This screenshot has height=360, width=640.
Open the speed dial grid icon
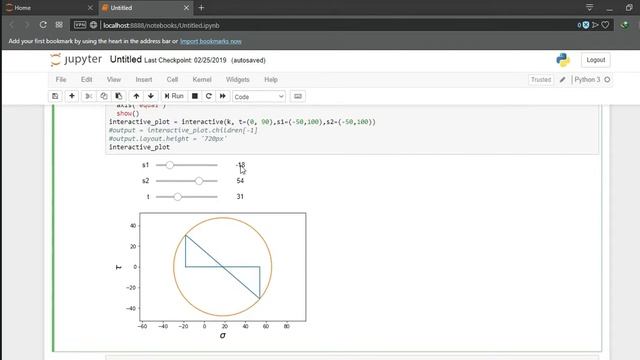tap(59, 25)
